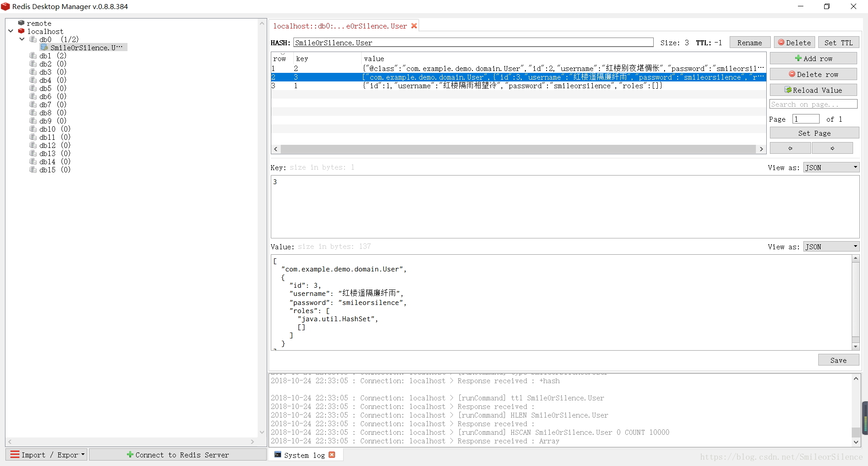Screen dimensions: 868x466
Task: Click tree panel scroll-down arrow
Action: point(262,432)
